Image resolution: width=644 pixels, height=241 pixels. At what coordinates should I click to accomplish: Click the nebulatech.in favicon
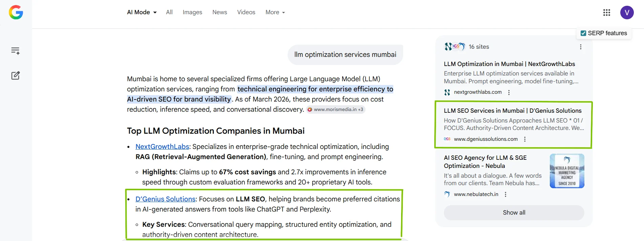pos(447,194)
